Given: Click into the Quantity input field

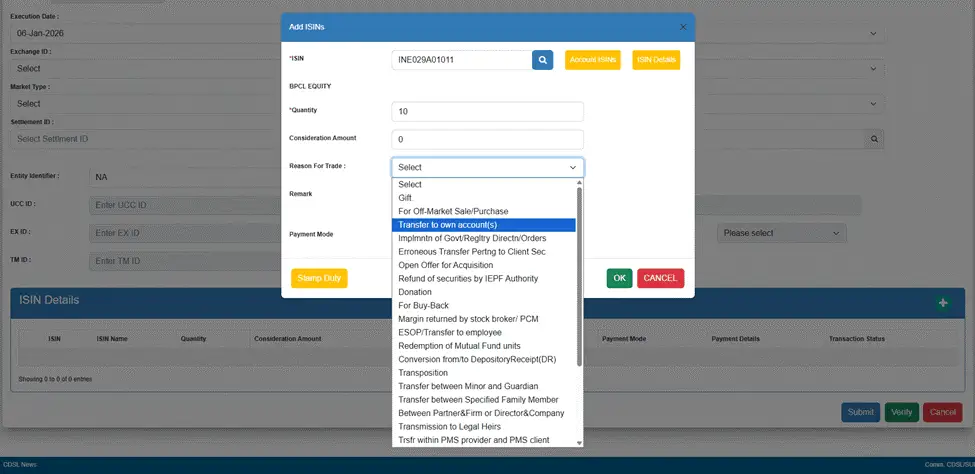Looking at the screenshot, I should (x=487, y=111).
